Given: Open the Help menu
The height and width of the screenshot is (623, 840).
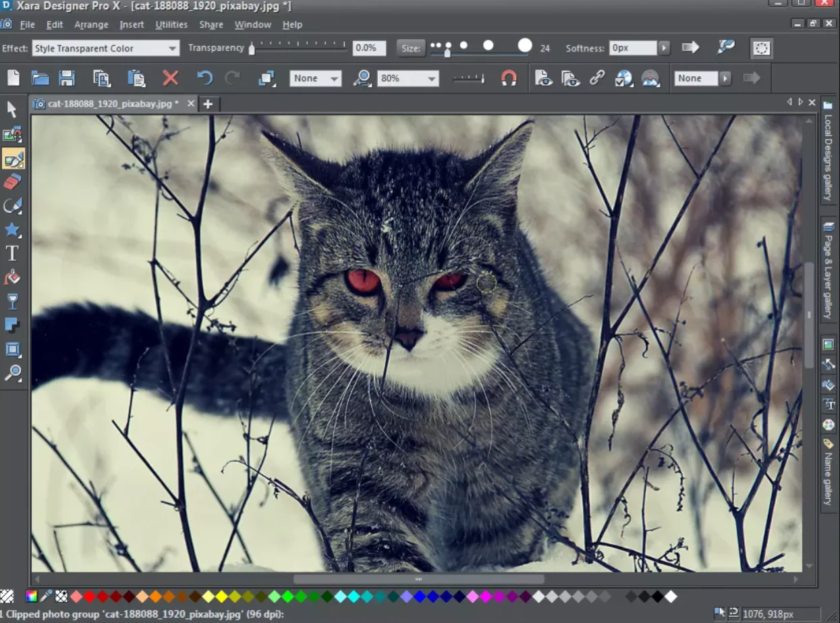Looking at the screenshot, I should coord(292,24).
